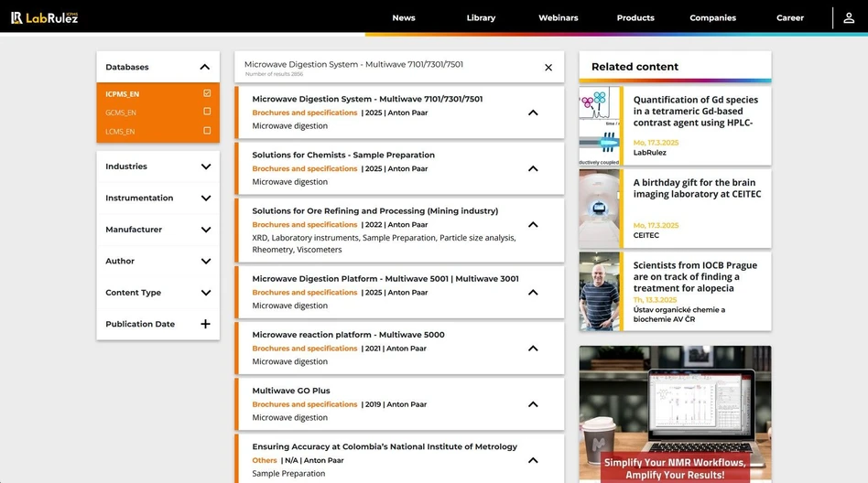Read IOCB Prague alopecia treatment article
The image size is (868, 483).
tap(695, 276)
